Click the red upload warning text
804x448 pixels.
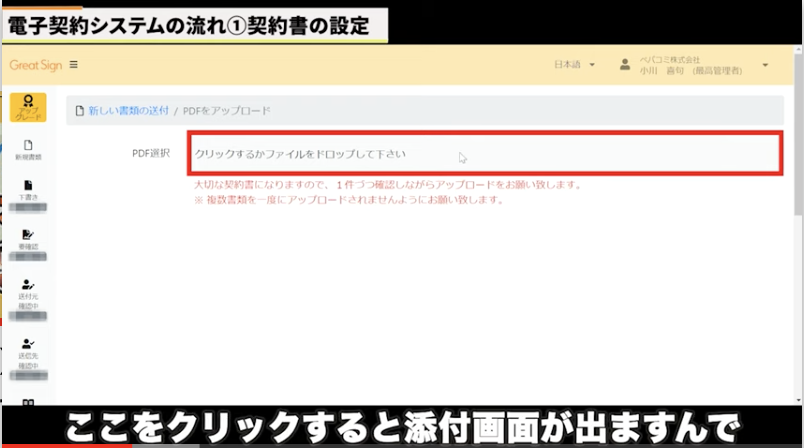coord(388,185)
